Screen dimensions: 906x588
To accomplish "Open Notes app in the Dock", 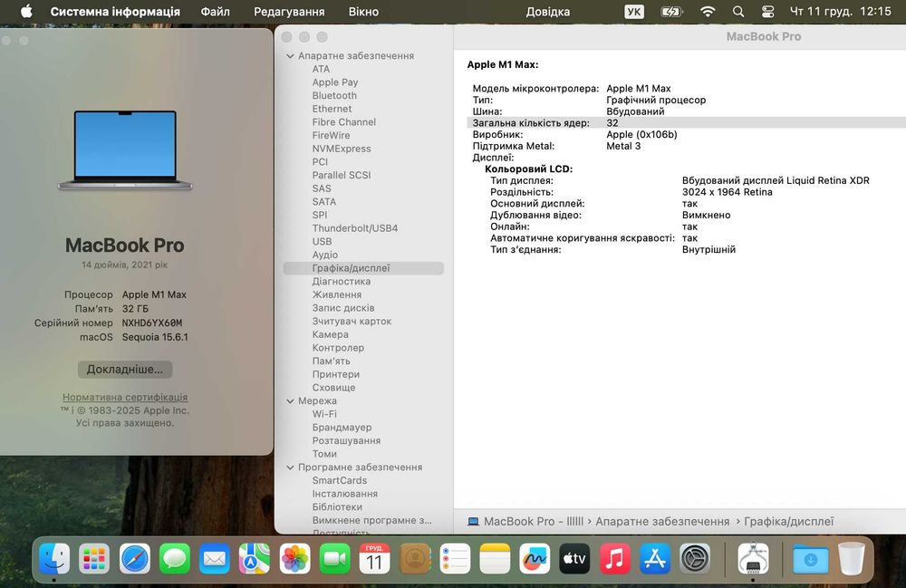I will [x=495, y=558].
